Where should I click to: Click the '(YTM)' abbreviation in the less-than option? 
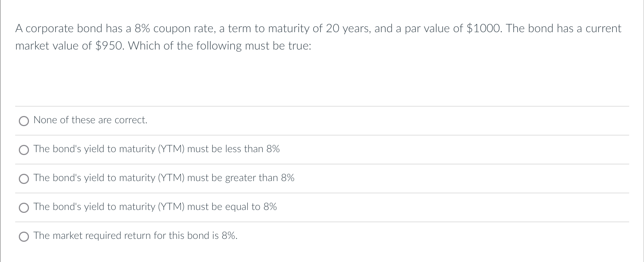point(171,149)
